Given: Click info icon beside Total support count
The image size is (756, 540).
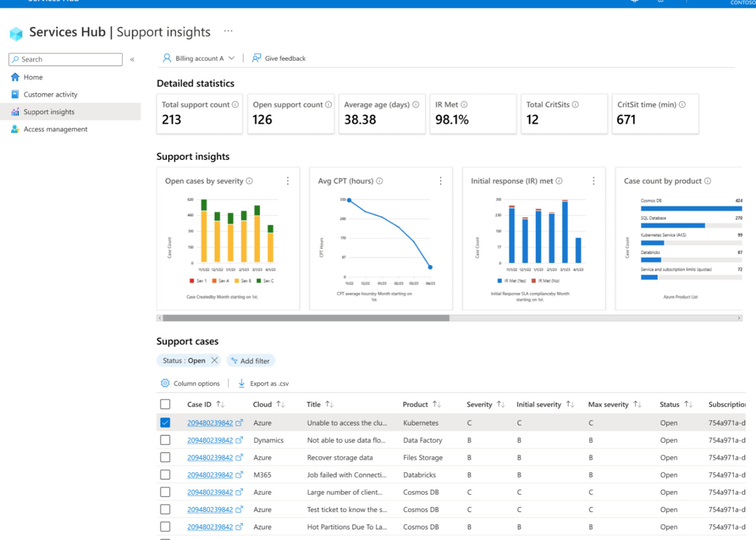Looking at the screenshot, I should (235, 105).
